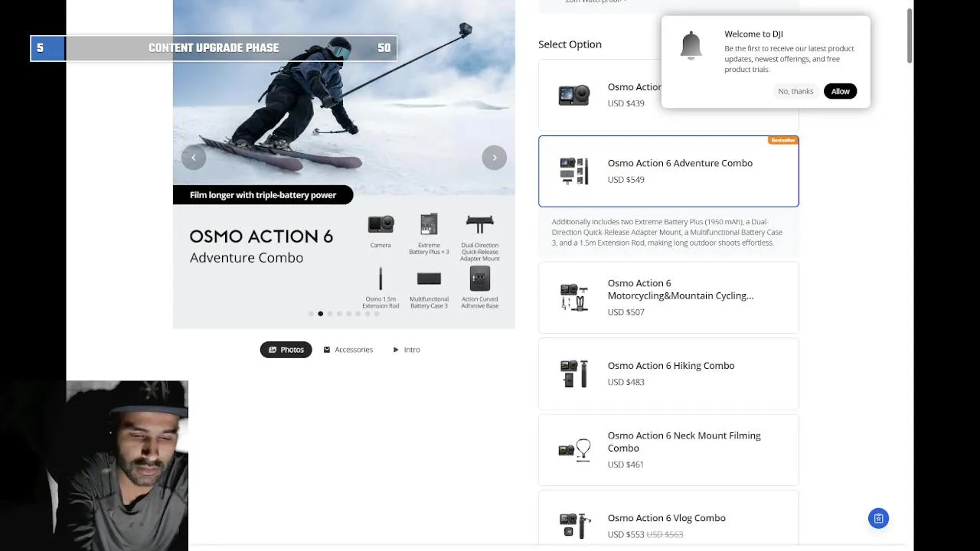This screenshot has height=551, width=980.
Task: Click the first carousel pagination dot
Action: click(311, 314)
